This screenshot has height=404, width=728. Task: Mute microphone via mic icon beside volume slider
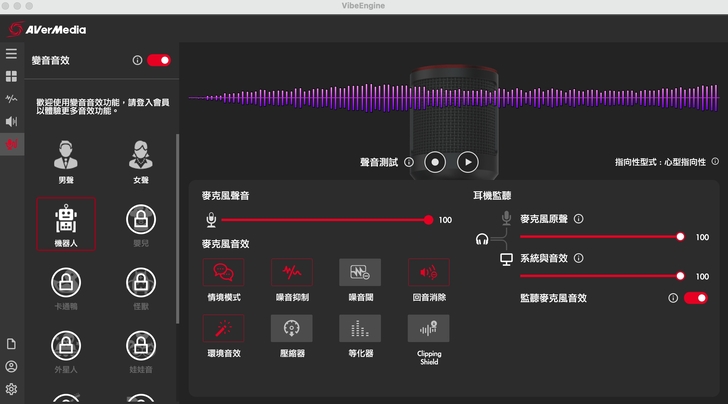tap(211, 219)
